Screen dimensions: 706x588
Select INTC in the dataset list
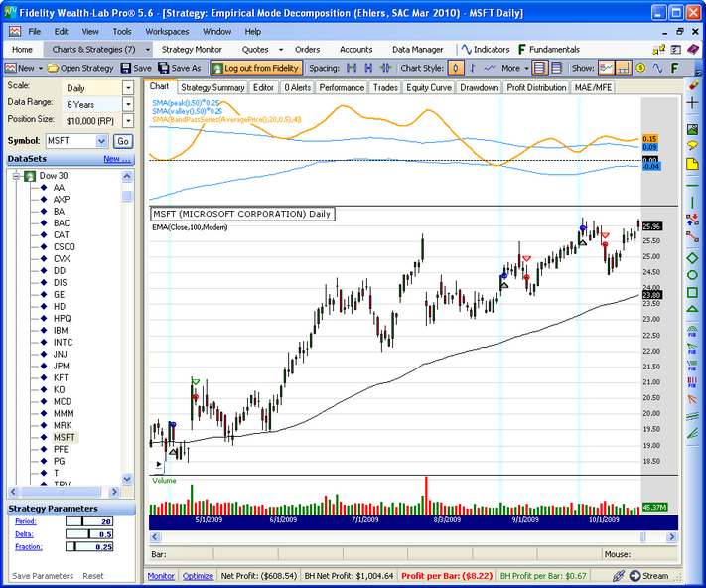[x=65, y=343]
